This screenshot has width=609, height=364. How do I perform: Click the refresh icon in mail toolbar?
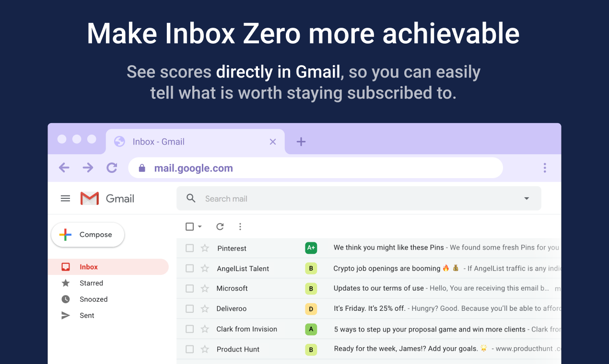(220, 227)
